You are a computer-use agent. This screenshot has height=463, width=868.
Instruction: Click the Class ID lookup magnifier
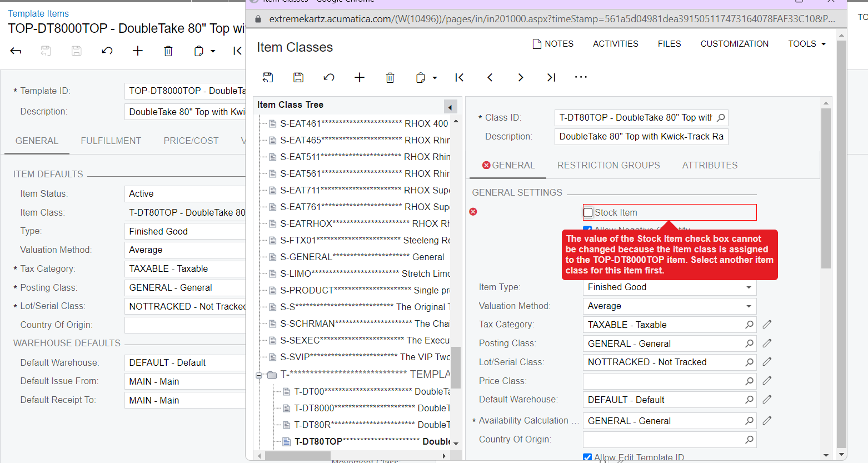pos(721,118)
